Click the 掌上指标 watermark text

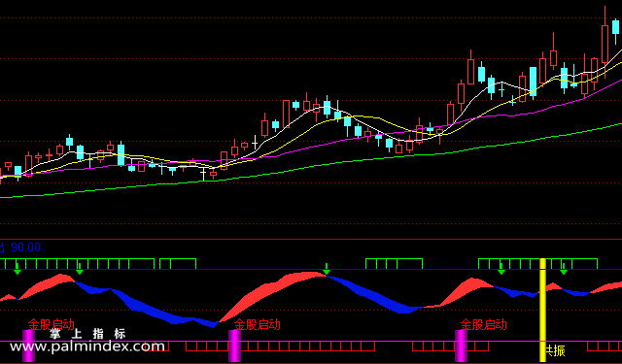pyautogui.click(x=87, y=334)
